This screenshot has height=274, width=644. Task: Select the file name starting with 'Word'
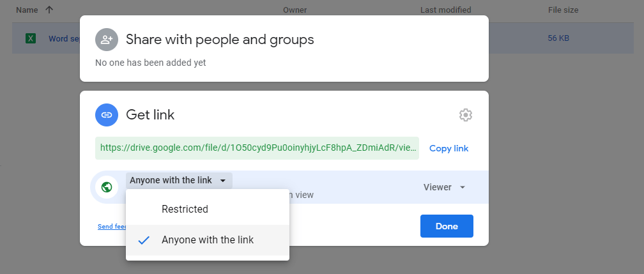pos(63,39)
